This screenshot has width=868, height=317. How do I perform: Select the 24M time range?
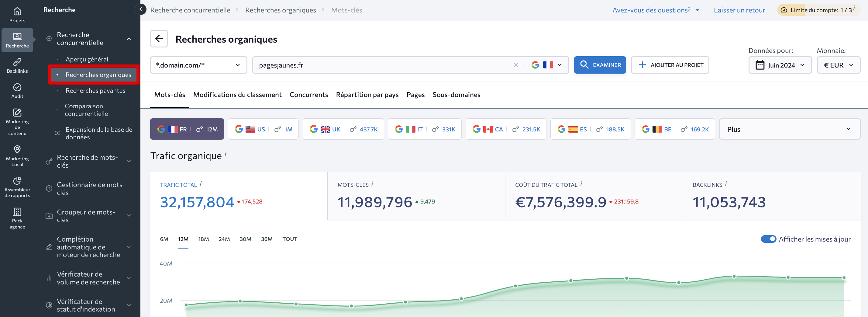tap(224, 239)
